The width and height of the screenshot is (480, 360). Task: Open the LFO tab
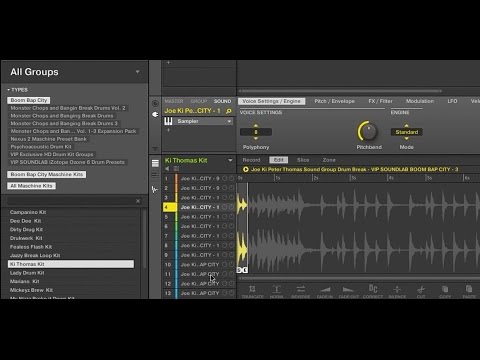(452, 101)
